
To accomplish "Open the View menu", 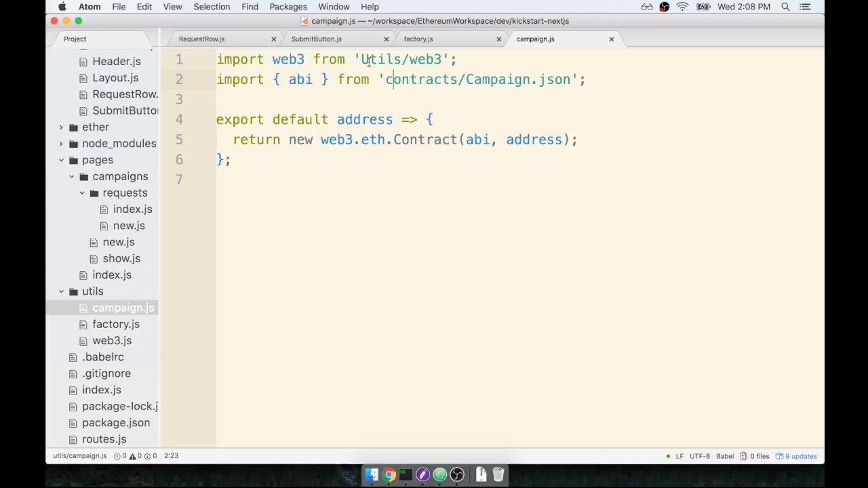I will [x=172, y=7].
